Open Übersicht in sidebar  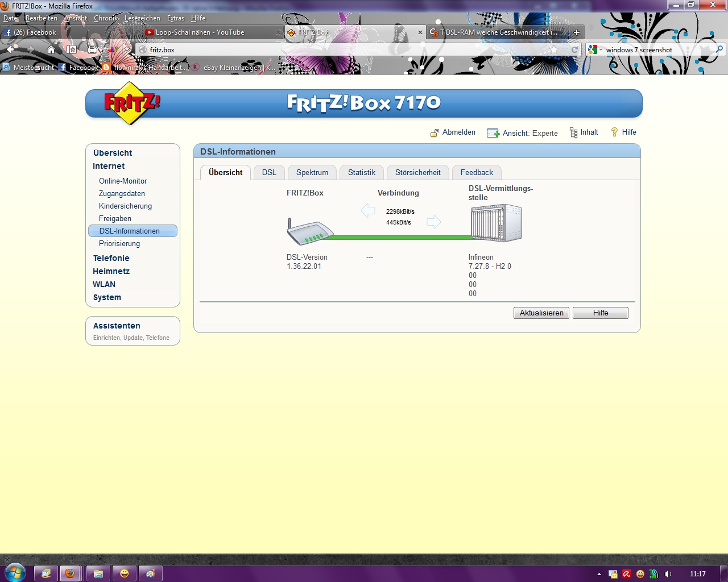[113, 153]
